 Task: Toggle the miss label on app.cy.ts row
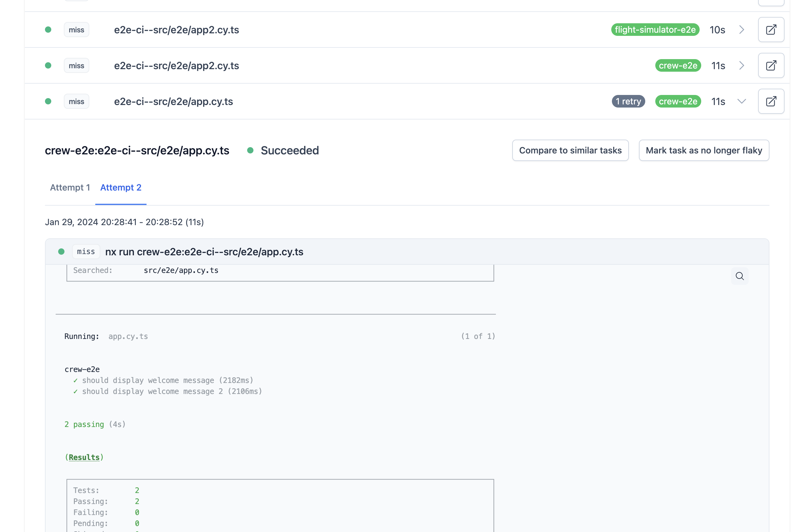pos(76,101)
